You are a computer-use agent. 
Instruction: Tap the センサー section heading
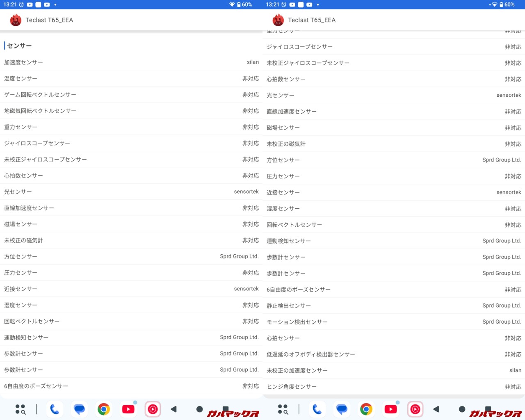pos(19,46)
